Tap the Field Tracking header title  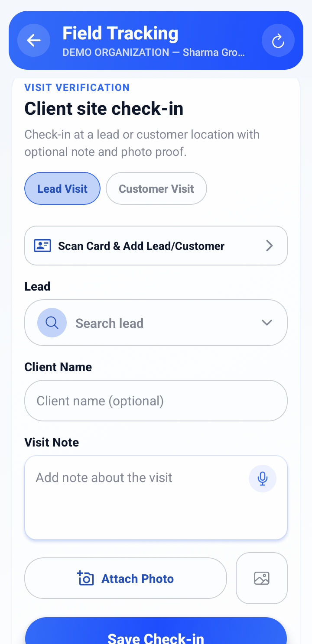120,33
